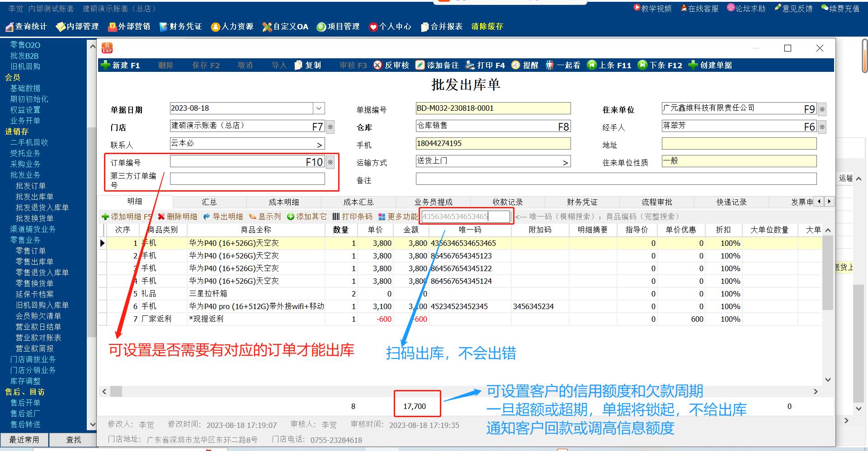The image size is (868, 451).
Task: Switch to the 成本汇总 tab
Action: point(359,202)
